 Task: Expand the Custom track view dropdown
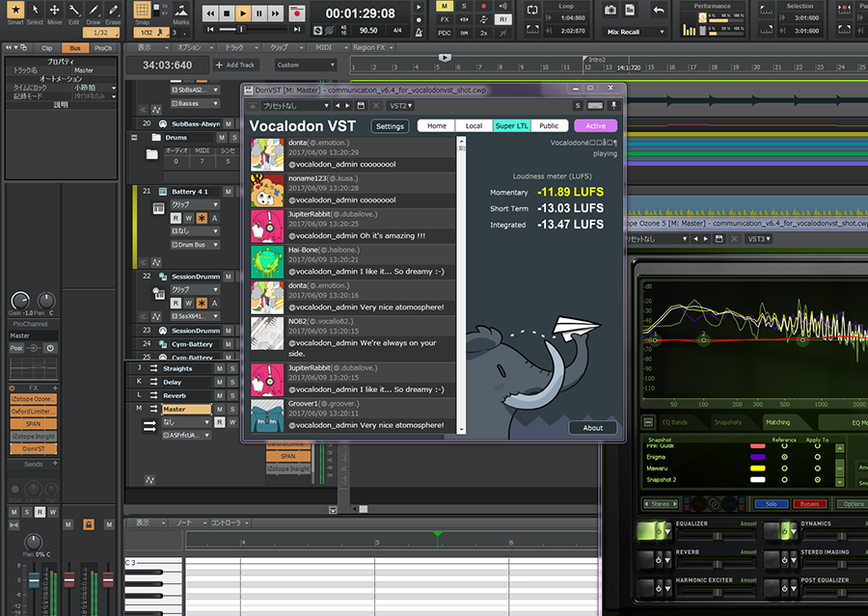tap(306, 65)
